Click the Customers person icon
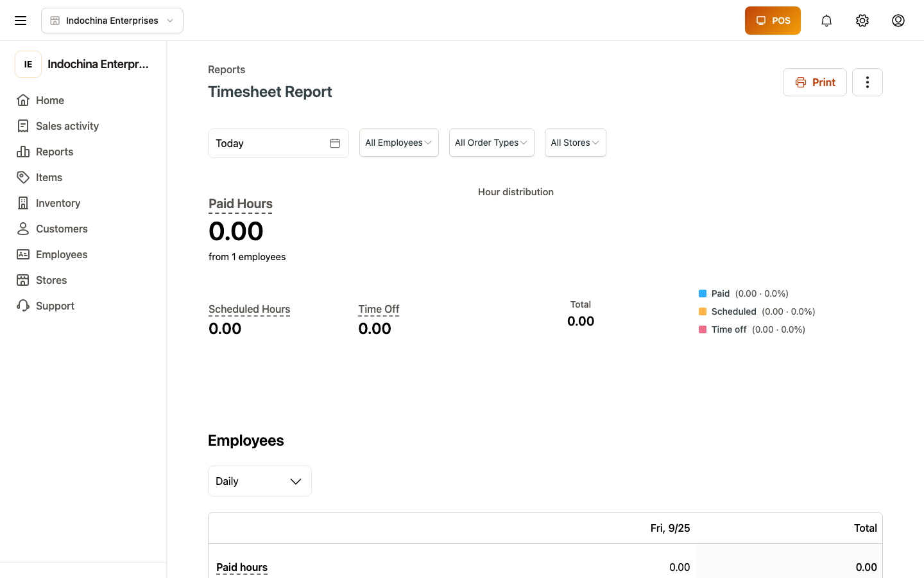924x578 pixels. point(23,229)
